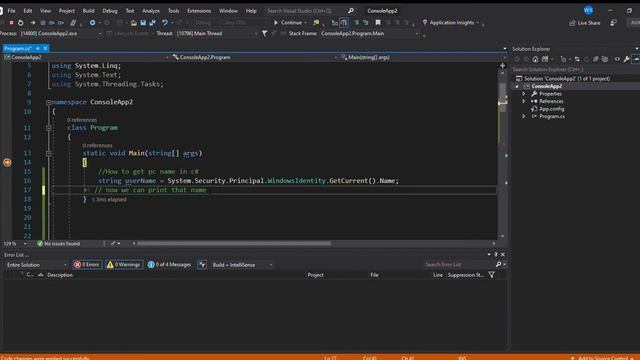Click the thread filter funnel icon
Viewport: 640px width, 360px height.
point(264,33)
